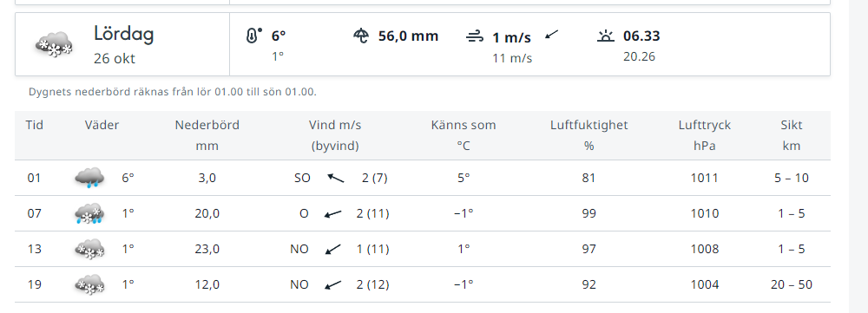Select the Lufttryck hPa column header

pyautogui.click(x=705, y=135)
